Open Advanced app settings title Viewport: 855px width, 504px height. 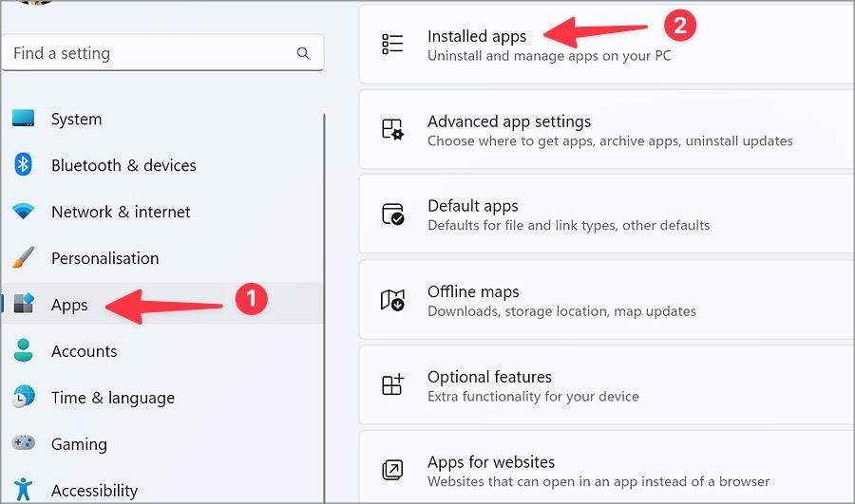509,121
